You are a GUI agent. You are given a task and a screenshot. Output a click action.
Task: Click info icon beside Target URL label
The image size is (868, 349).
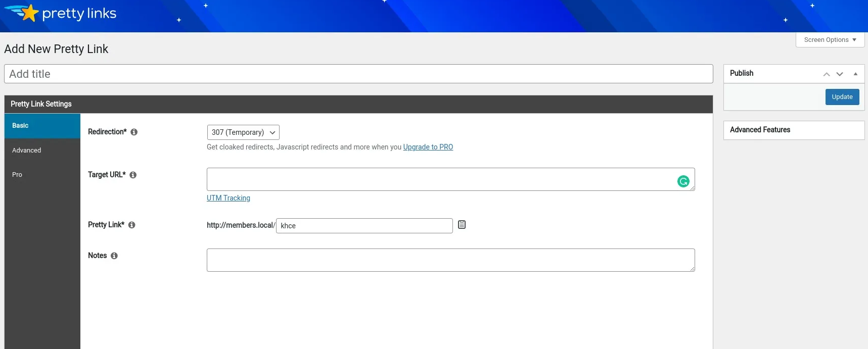(133, 175)
